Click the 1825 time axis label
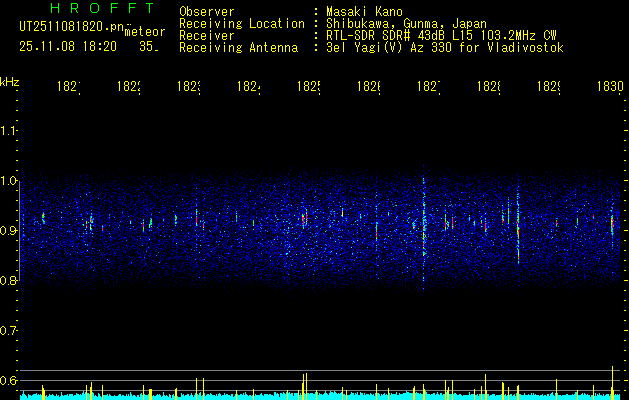Viewport: 629px width, 400px height. [x=308, y=87]
